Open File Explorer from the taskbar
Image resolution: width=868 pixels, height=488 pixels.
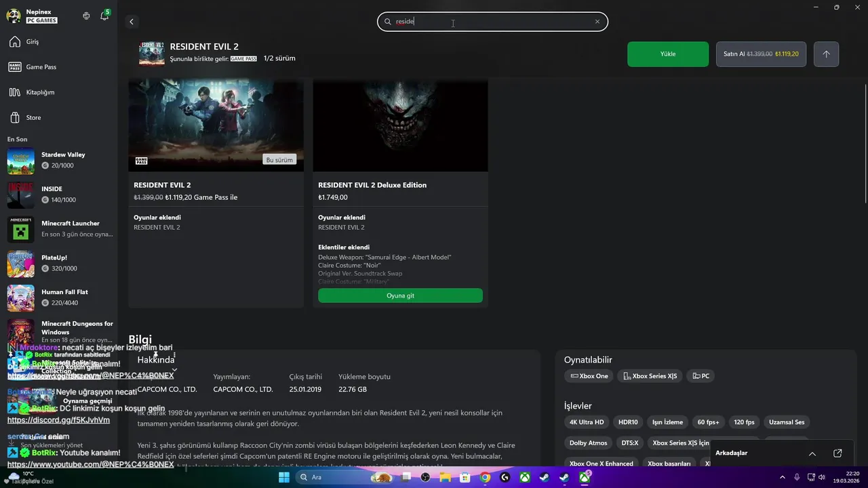coord(446,477)
